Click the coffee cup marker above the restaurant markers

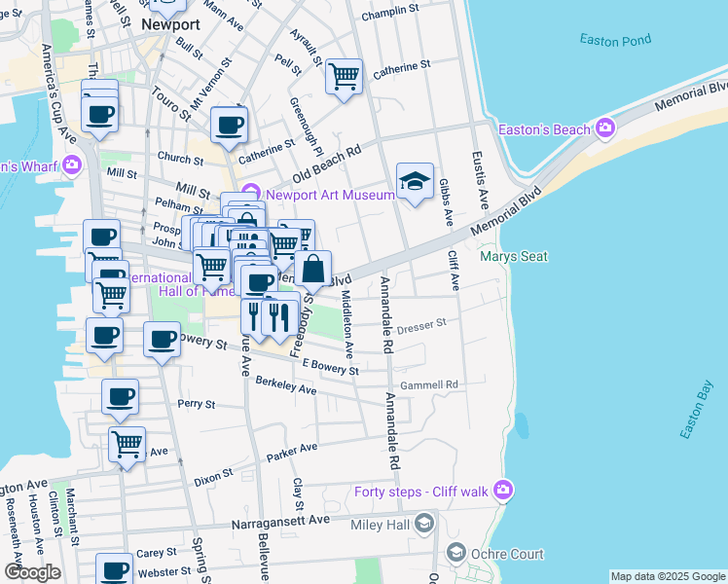(260, 282)
